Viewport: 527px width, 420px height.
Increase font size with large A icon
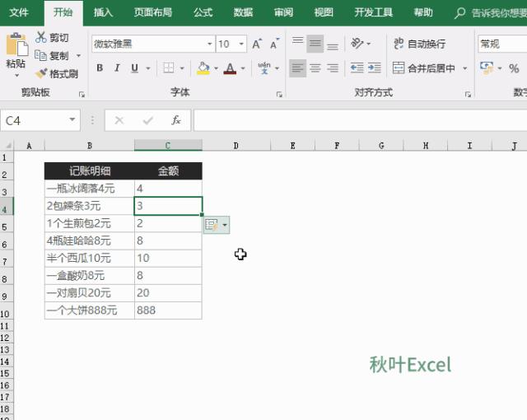click(257, 44)
